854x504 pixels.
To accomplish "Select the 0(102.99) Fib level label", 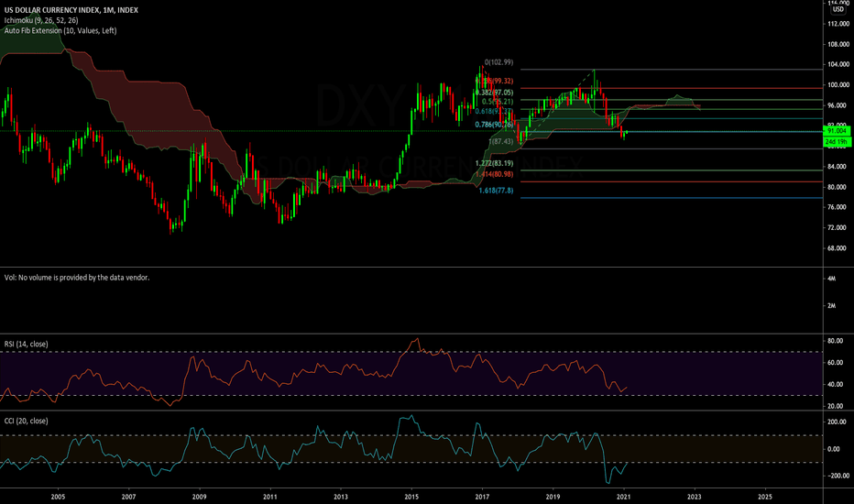I will tap(498, 62).
